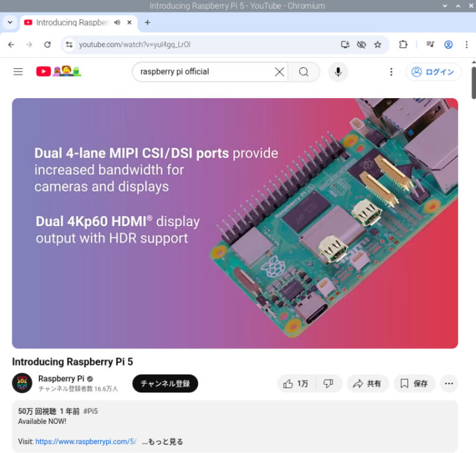The width and height of the screenshot is (476, 453).
Task: Open a new tab with plus button
Action: coord(147,23)
